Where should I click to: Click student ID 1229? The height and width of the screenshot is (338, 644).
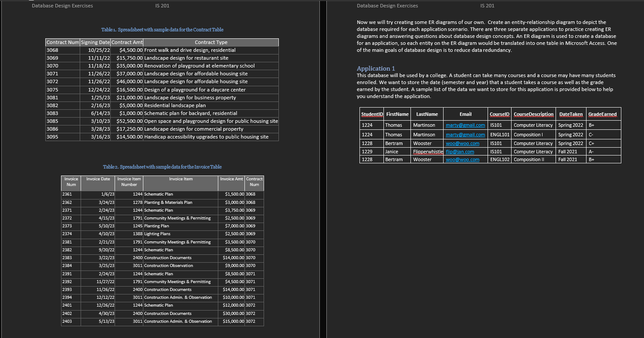click(x=367, y=152)
